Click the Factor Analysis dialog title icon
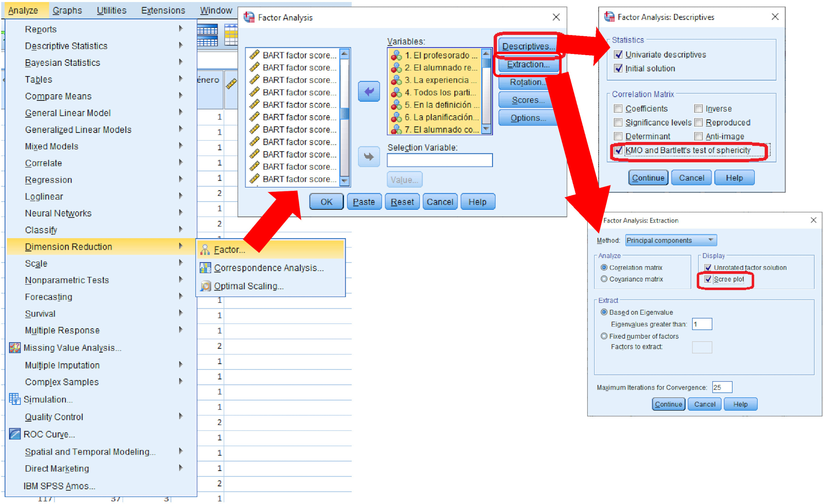The width and height of the screenshot is (823, 504). tap(249, 17)
